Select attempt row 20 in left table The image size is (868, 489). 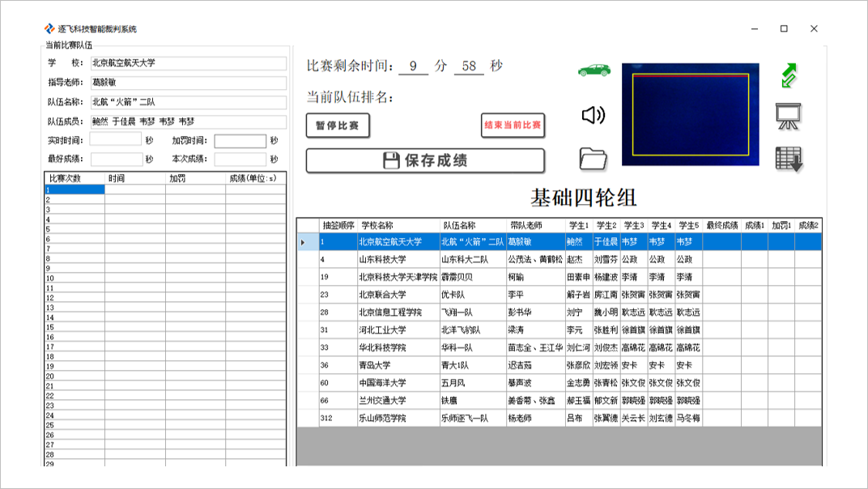tap(74, 376)
